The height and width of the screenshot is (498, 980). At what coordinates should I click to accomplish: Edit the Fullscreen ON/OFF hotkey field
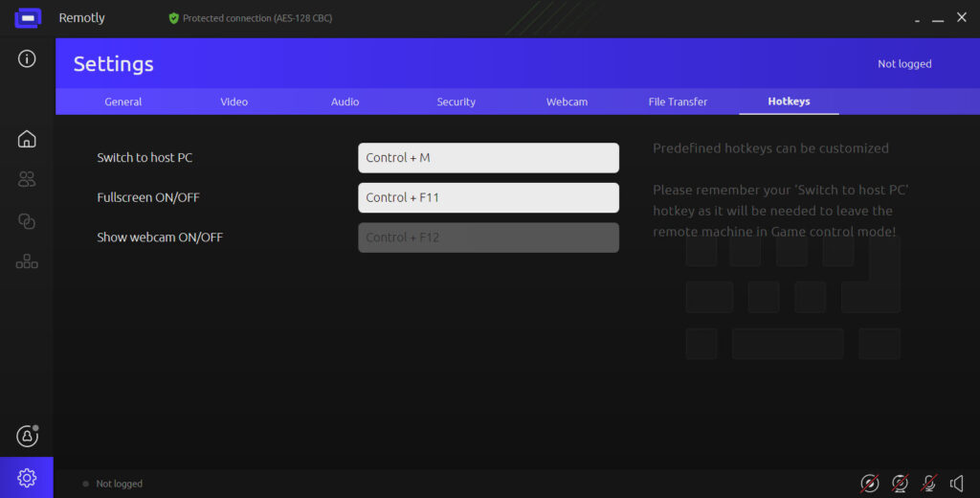click(488, 198)
